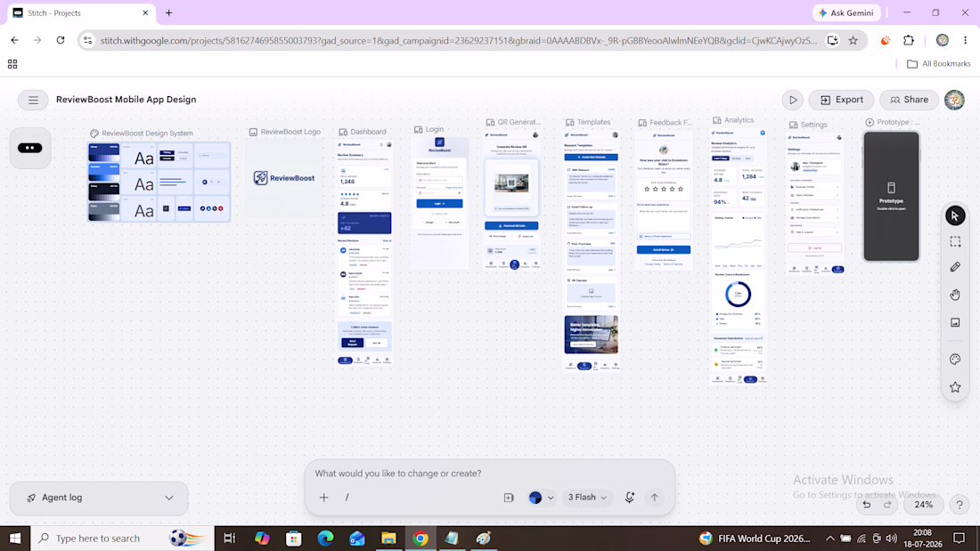Click the Windows taskbar search box
Screen dimensions: 980x551
(x=122, y=539)
